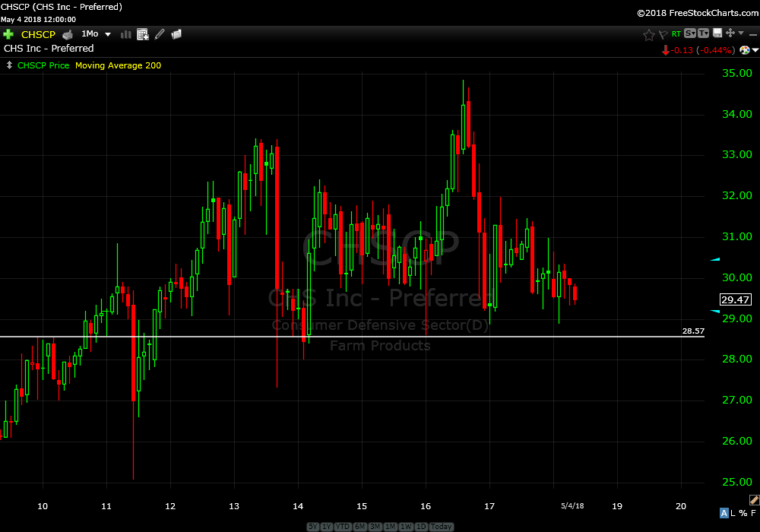
Task: Flag the CHSCP symbol
Action: [663, 34]
